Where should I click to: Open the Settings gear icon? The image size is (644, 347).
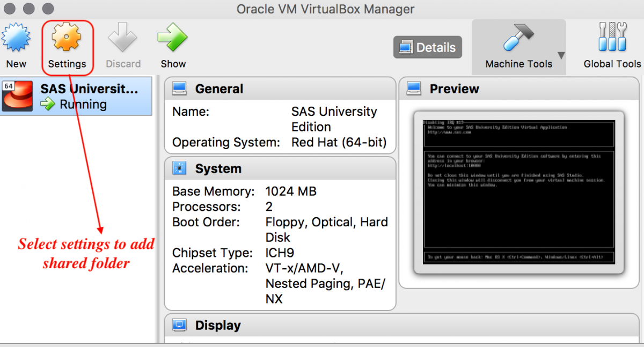point(68,38)
